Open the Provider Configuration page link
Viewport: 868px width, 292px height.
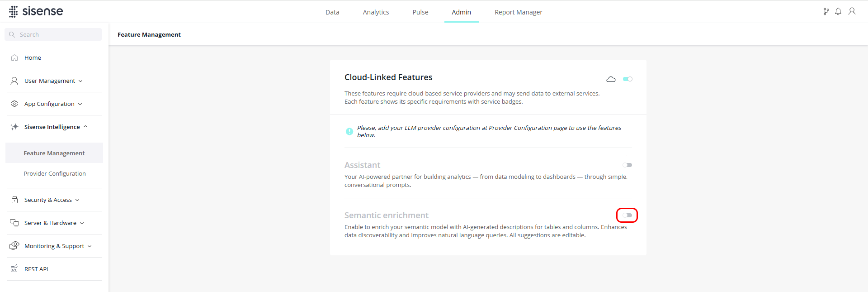tap(55, 173)
